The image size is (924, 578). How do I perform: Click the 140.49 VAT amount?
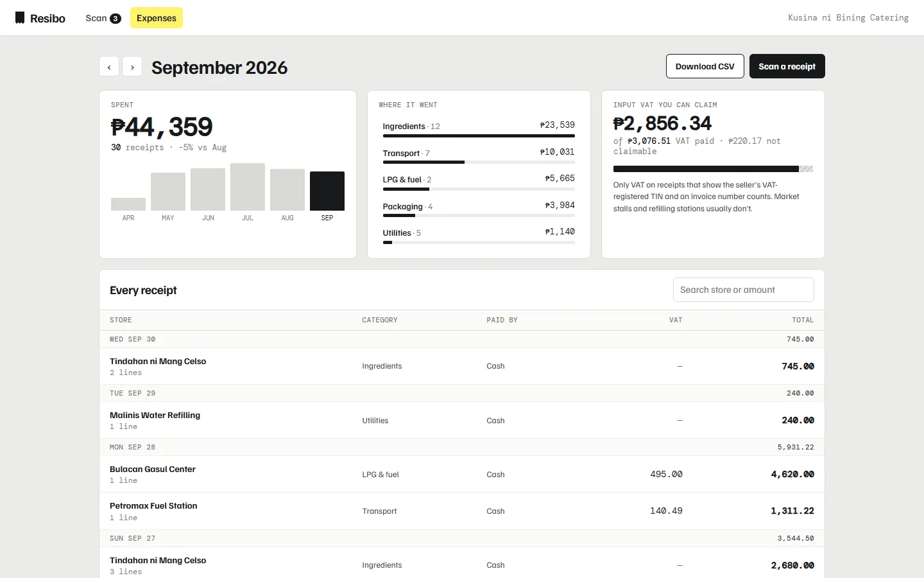pyautogui.click(x=666, y=511)
